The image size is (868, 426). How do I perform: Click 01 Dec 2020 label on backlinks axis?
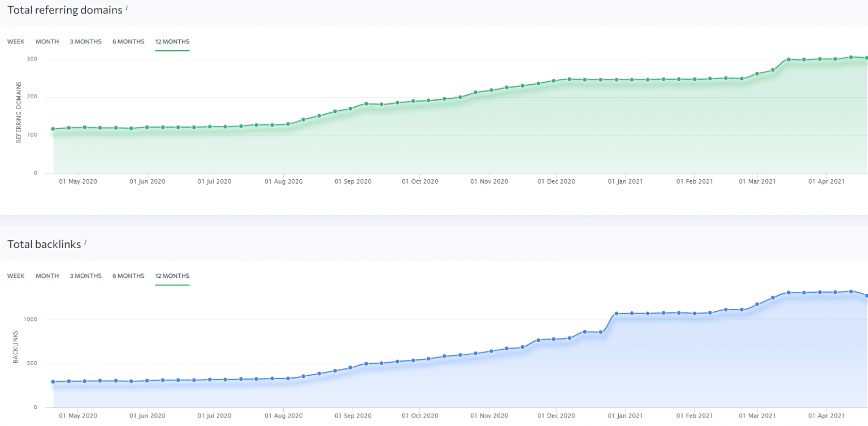(556, 416)
